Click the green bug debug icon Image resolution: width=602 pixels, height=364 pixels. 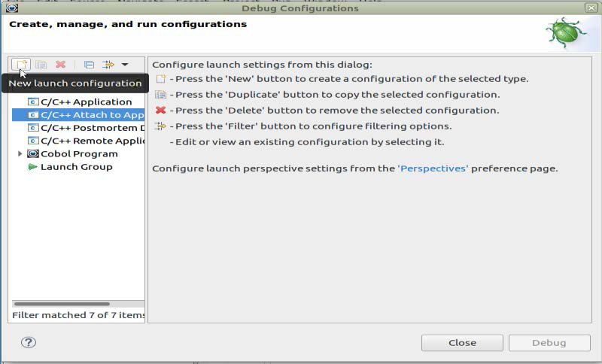[566, 33]
